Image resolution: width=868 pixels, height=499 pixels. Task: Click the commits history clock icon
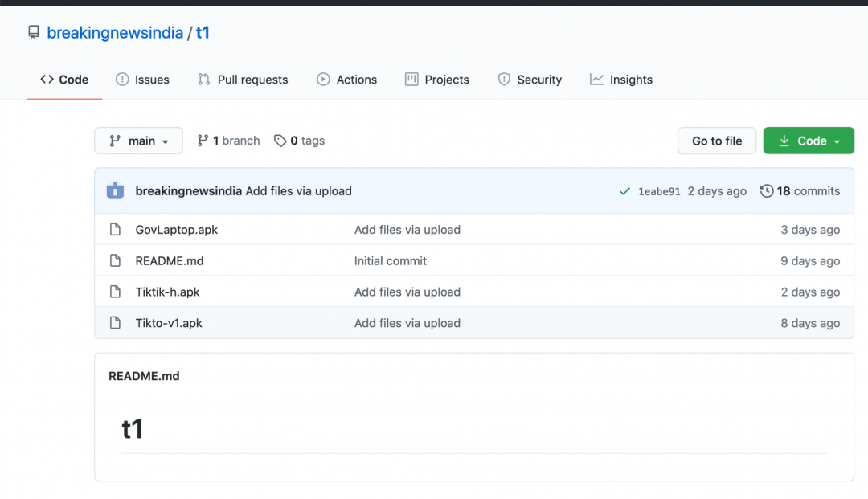coord(767,191)
